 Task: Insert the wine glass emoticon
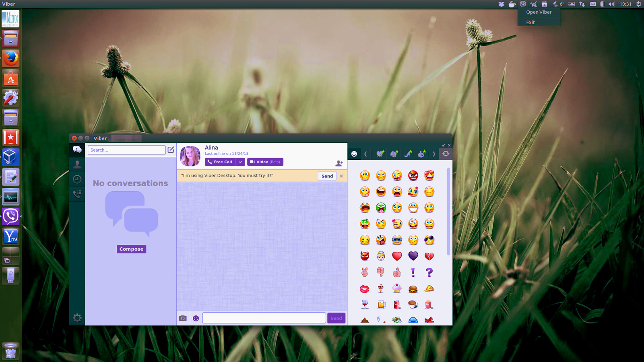click(x=365, y=304)
